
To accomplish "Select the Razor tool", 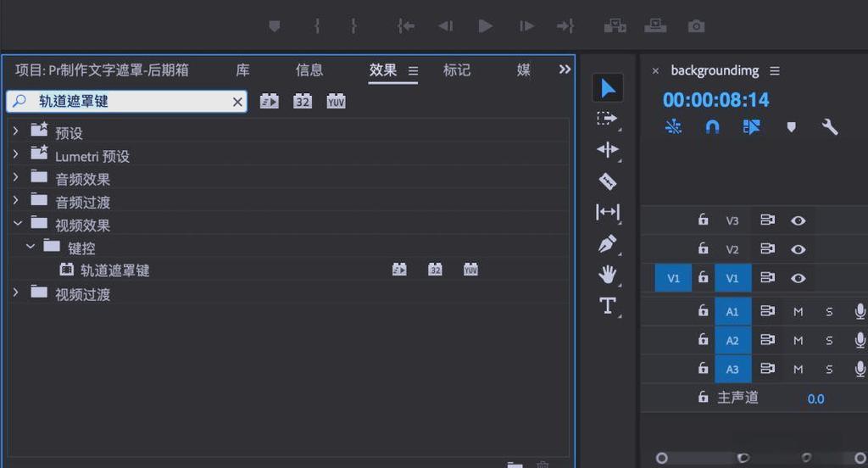I will point(607,181).
